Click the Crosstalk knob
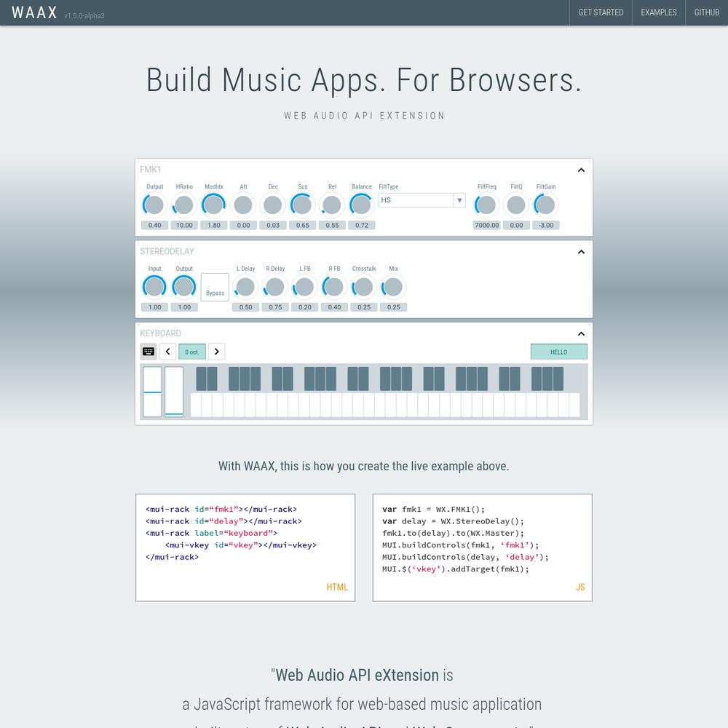This screenshot has height=728, width=728. point(364,287)
